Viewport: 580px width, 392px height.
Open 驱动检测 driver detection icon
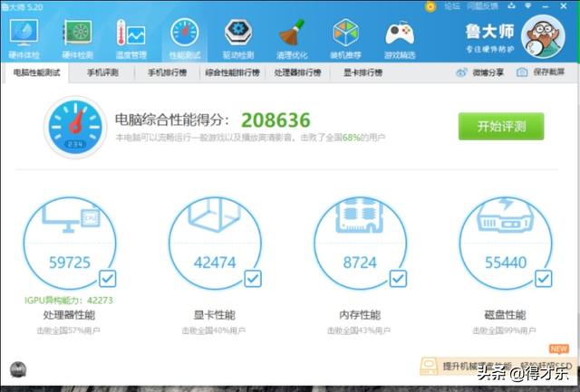(x=238, y=33)
